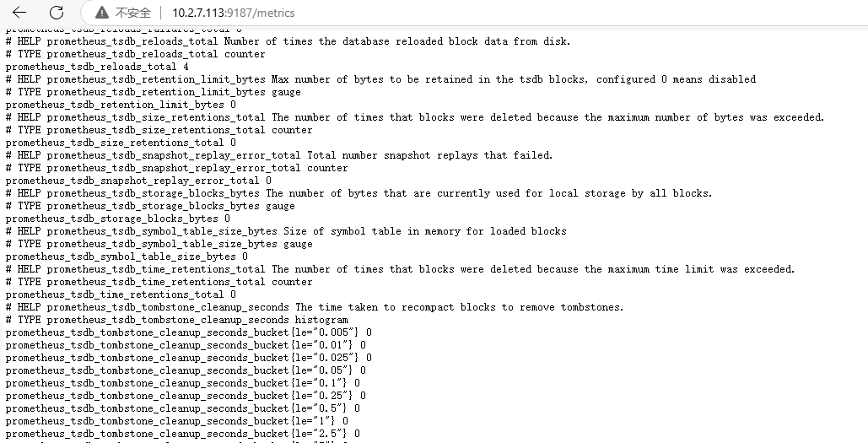Screen dimensions: 868x443
Task: Click the HELP line for prometheus_tsdb_reloads_total
Action: click(x=288, y=41)
